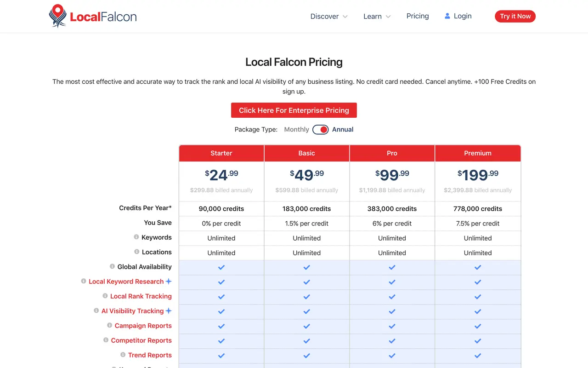Screen dimensions: 588x368
Task: Click '0% per credit' cell
Action: pos(221,224)
